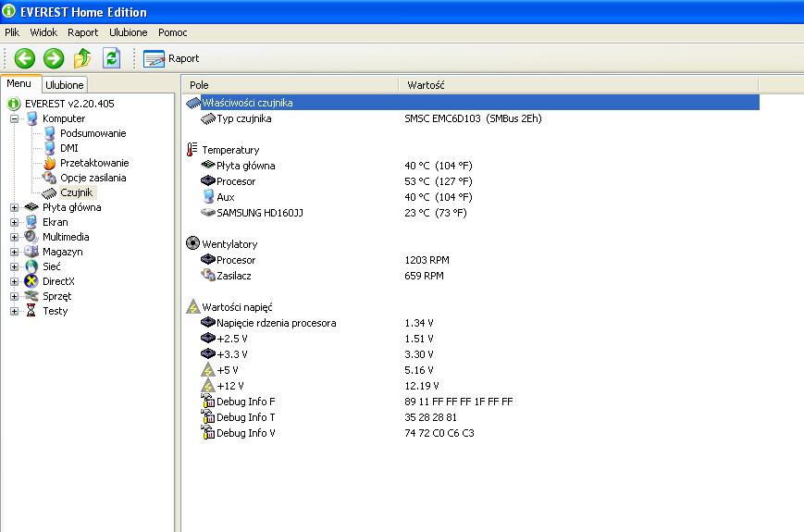The image size is (804, 532).
Task: Expand the Płyta główna tree node
Action: pyautogui.click(x=15, y=207)
